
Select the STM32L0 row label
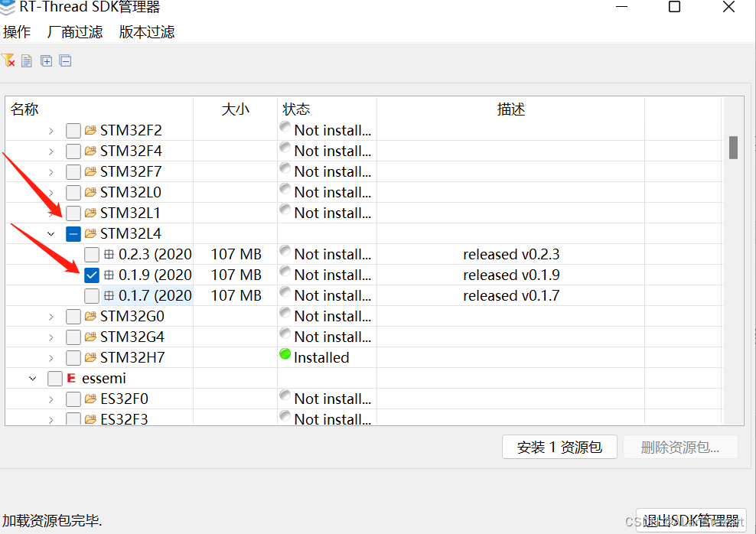(131, 192)
